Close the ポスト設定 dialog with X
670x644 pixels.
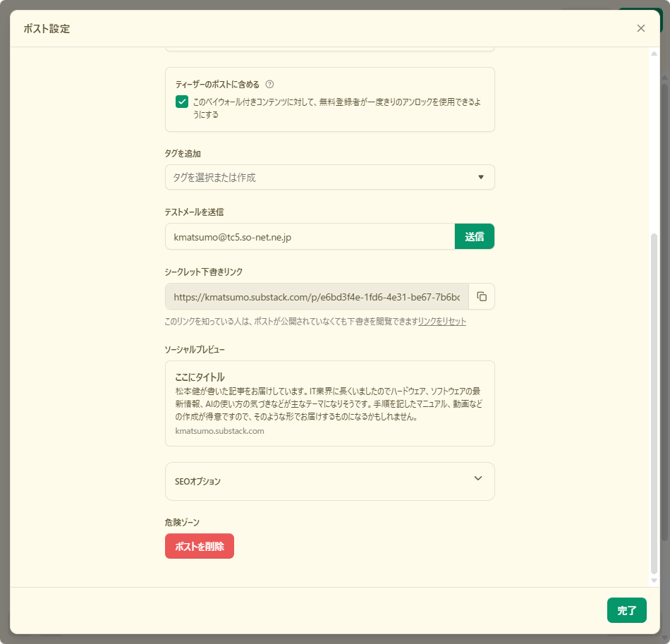click(640, 28)
